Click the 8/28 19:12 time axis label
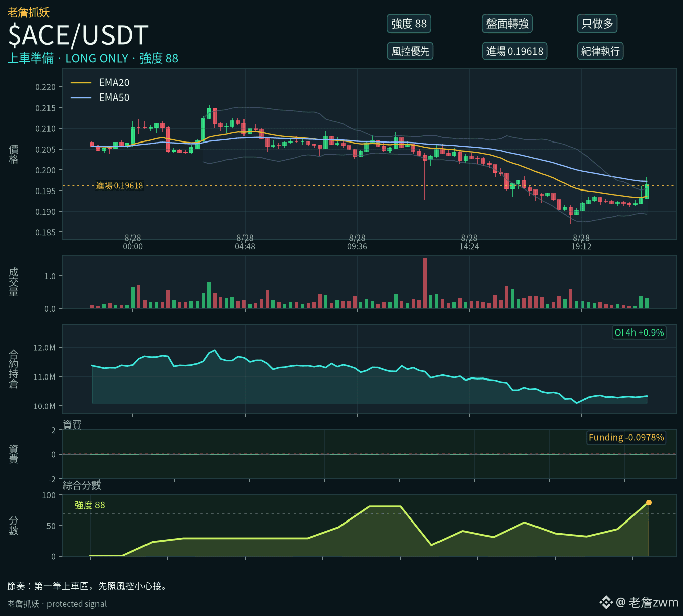The image size is (683, 616). [581, 242]
